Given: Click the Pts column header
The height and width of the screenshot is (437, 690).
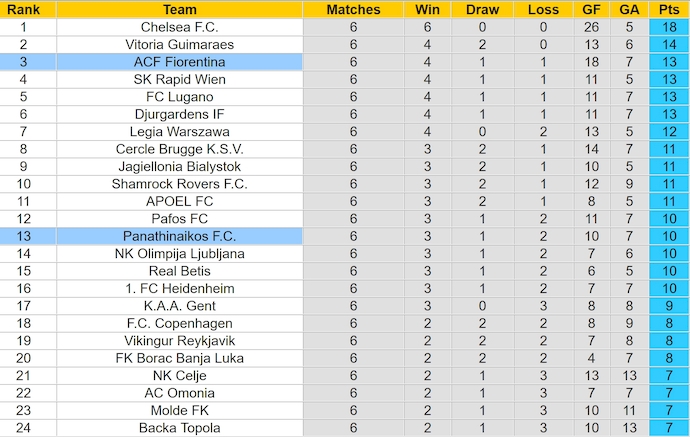Looking at the screenshot, I should point(668,9).
